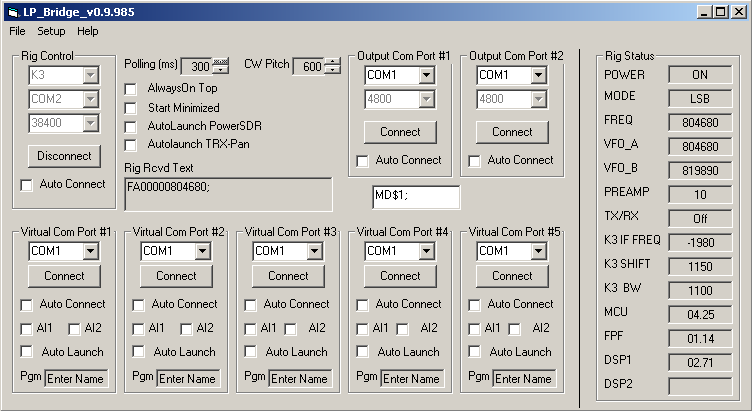This screenshot has height=411, width=752.
Task: Open Output Com Port #2 COM1 dropdown
Action: [x=539, y=75]
